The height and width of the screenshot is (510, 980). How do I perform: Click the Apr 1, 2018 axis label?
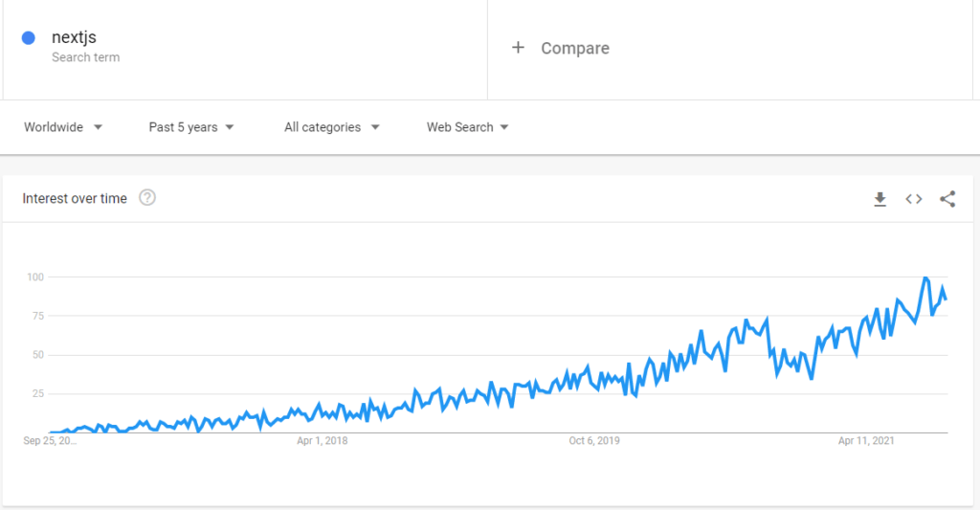[322, 440]
